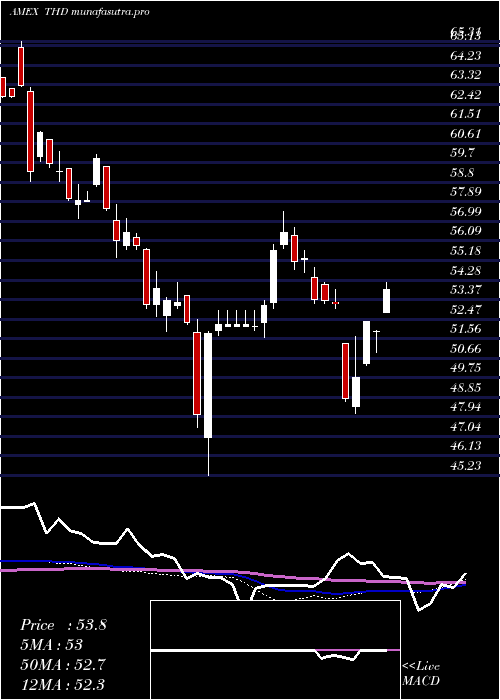Click the 5MA : 53 readout

[51, 645]
